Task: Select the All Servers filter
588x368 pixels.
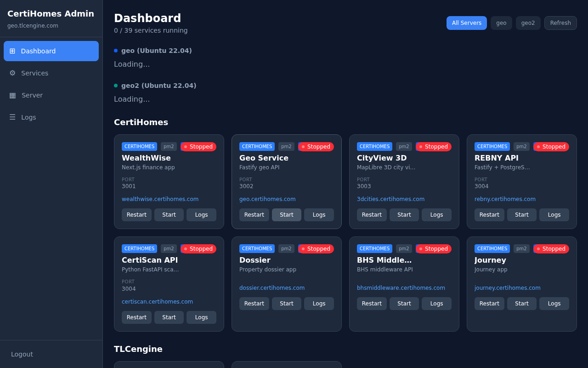Action: 466,23
